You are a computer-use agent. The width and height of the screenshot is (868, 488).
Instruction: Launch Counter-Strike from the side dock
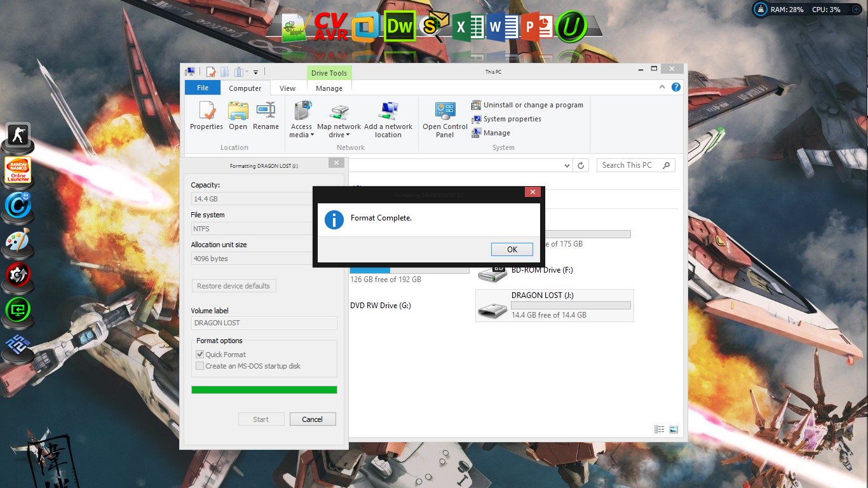pos(18,135)
